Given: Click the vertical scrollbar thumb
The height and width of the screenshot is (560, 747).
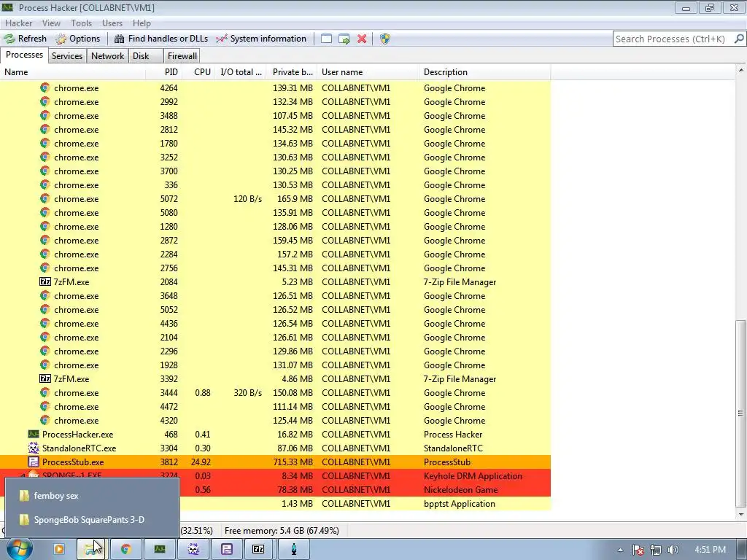Looking at the screenshot, I should pos(740,413).
